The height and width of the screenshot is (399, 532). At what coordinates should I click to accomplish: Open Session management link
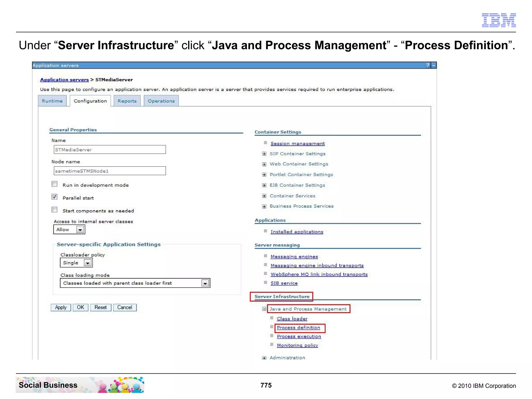[298, 144]
